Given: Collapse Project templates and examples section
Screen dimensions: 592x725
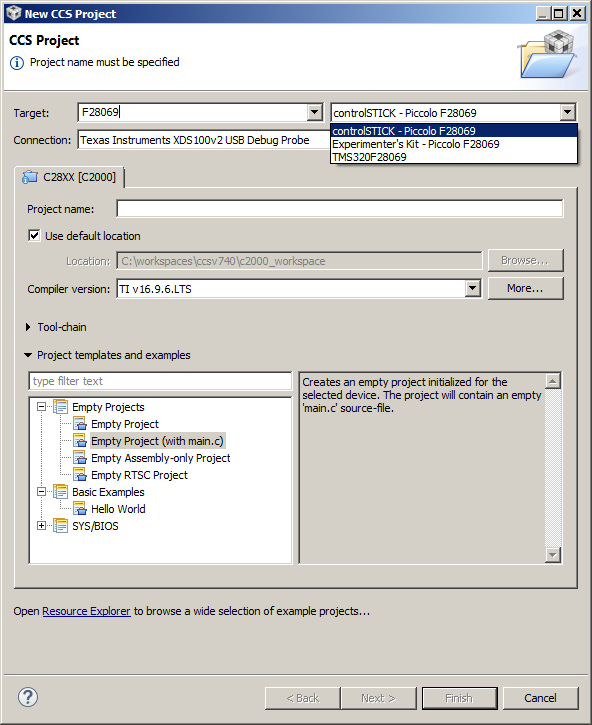Looking at the screenshot, I should tap(28, 355).
